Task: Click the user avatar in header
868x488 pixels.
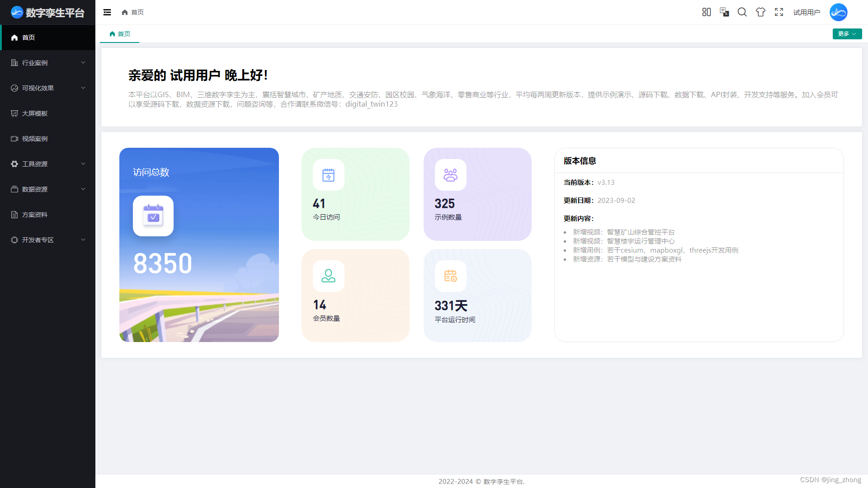Action: tap(838, 12)
